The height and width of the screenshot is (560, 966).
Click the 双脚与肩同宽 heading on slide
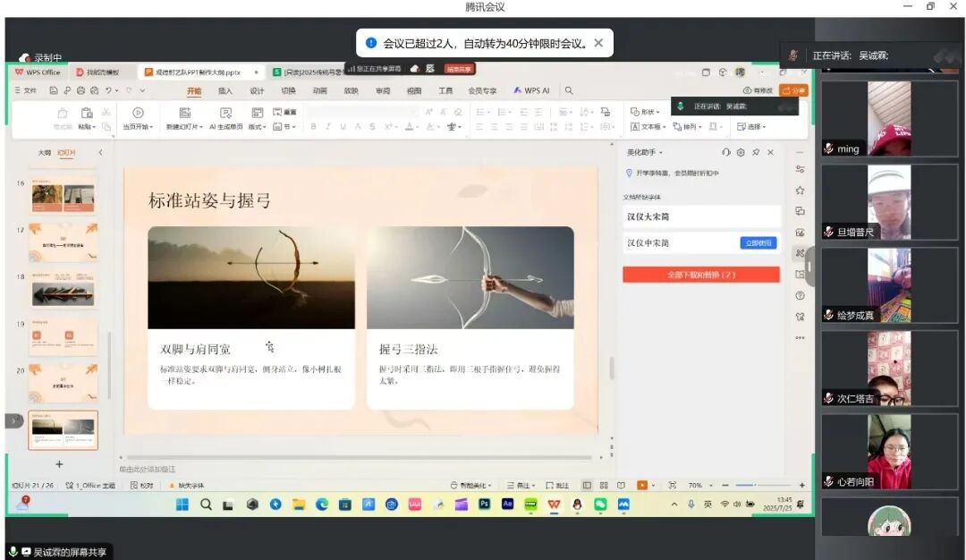(195, 349)
